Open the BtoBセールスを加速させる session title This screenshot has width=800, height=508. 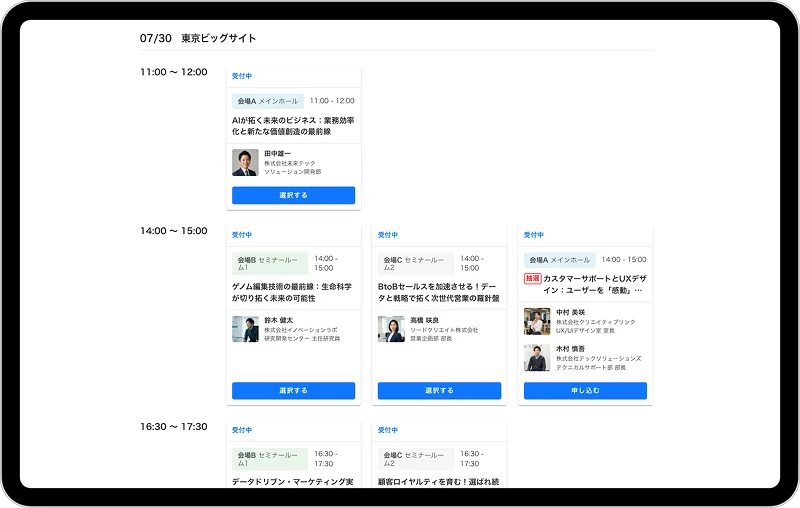(x=439, y=291)
